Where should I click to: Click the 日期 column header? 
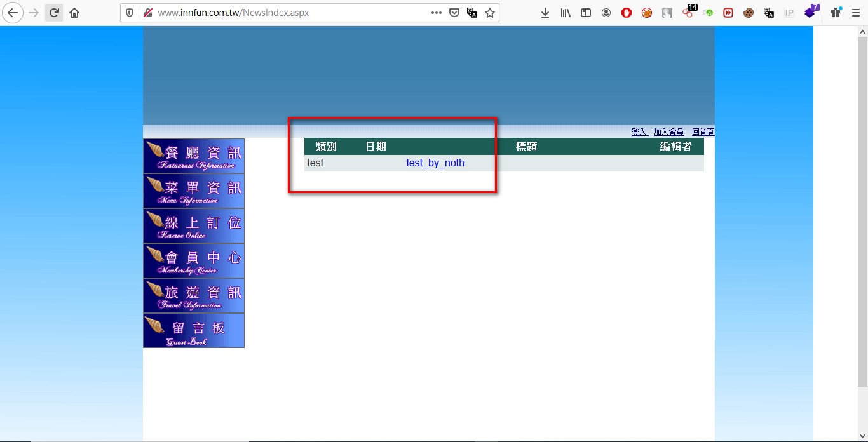click(376, 147)
